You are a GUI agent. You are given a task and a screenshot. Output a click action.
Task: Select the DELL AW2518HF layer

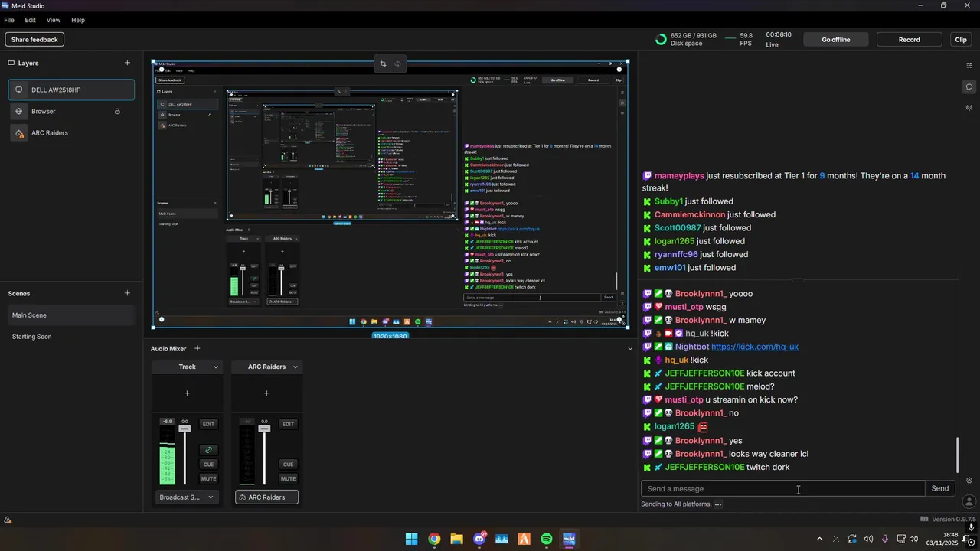tap(71, 90)
